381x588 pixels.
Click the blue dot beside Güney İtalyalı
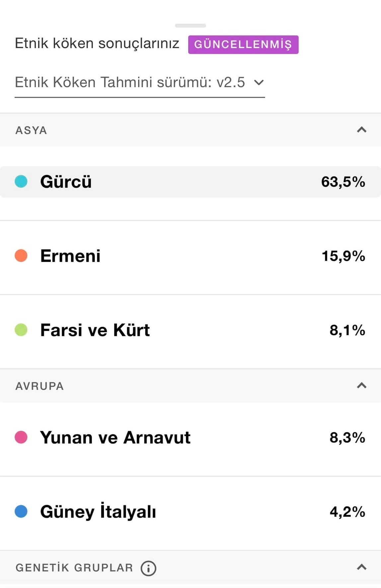21,511
